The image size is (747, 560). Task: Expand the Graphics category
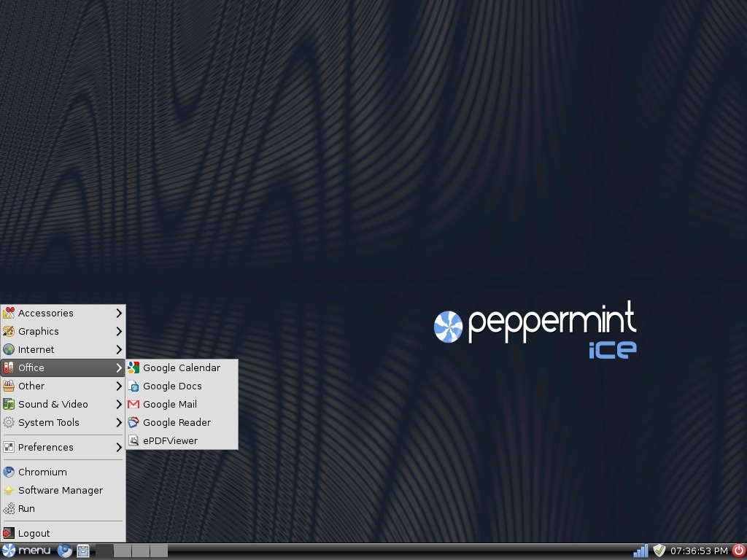click(x=63, y=331)
